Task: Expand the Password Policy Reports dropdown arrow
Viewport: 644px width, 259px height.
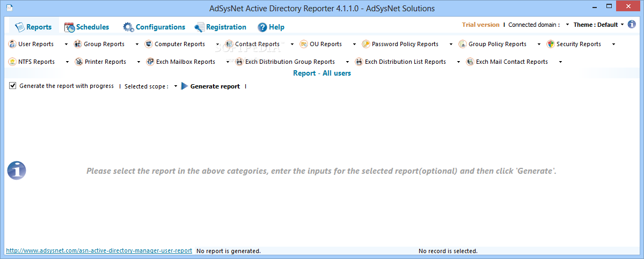Action: 451,44
